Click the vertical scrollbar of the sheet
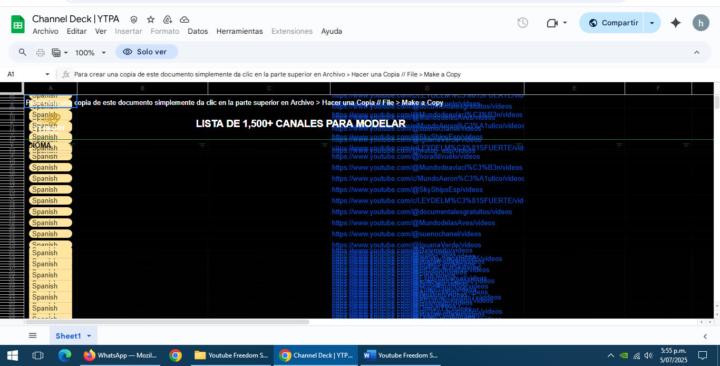The height and width of the screenshot is (366, 720). 717,102
